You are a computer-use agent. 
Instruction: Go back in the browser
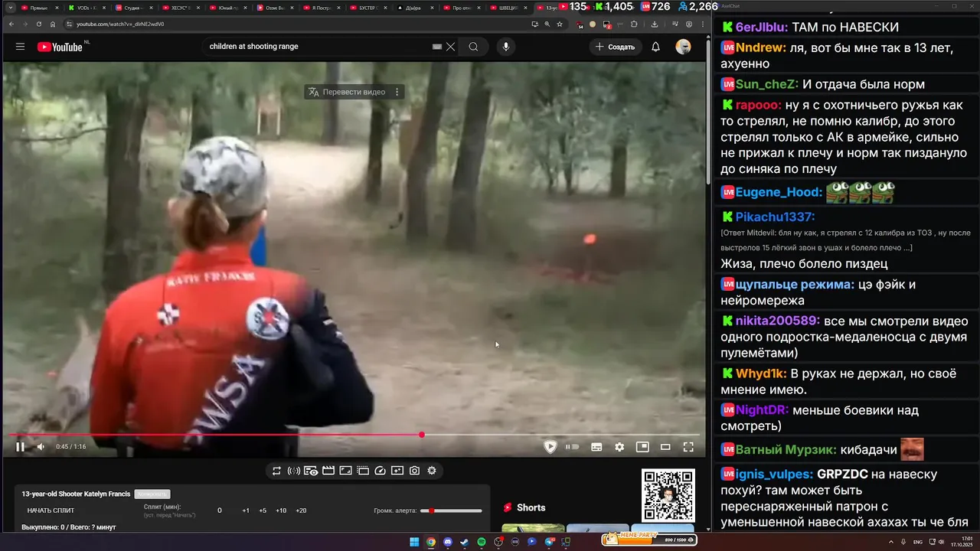click(11, 24)
